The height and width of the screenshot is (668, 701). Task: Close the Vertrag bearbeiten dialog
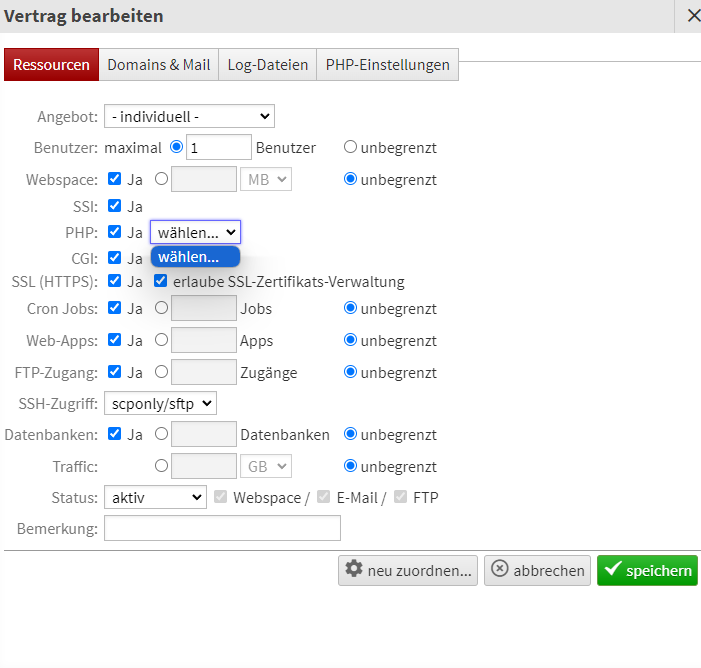693,16
